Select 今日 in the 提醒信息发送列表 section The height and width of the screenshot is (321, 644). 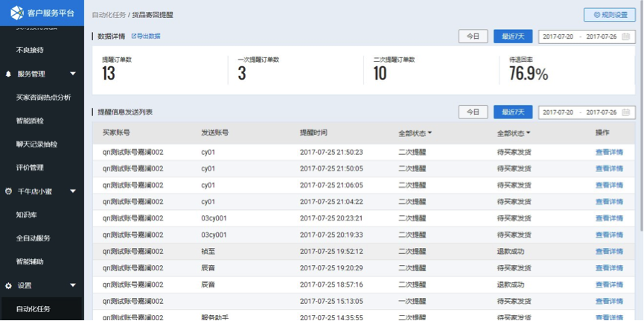473,112
